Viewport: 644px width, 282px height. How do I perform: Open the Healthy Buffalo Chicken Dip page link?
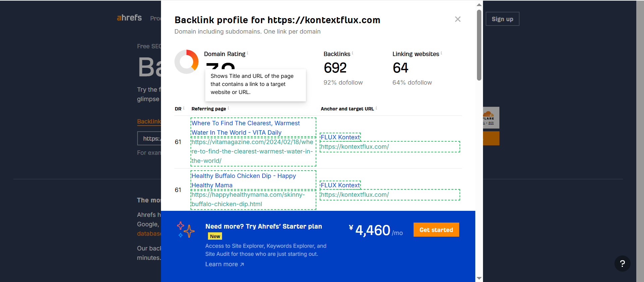244,181
